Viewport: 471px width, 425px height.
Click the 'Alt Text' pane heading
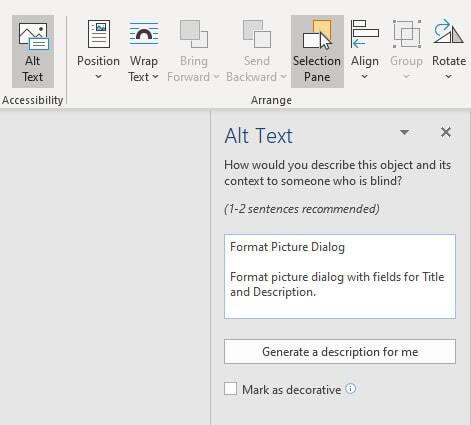coord(259,136)
